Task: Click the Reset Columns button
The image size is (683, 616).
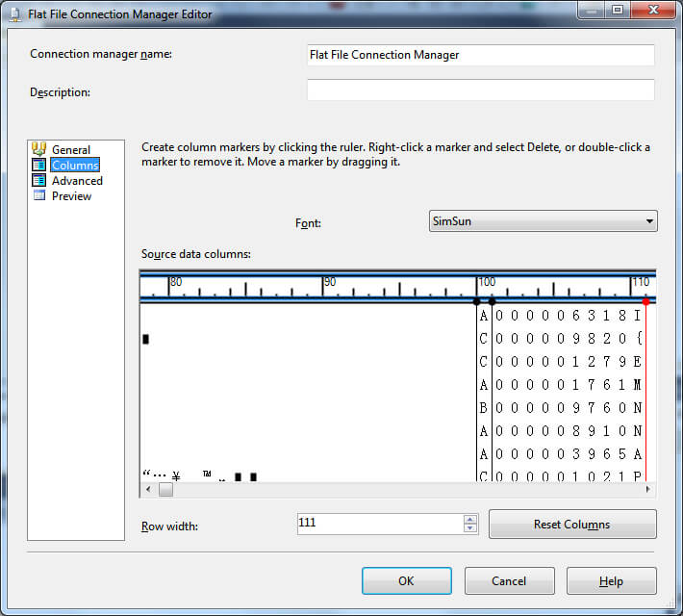Action: (x=572, y=524)
